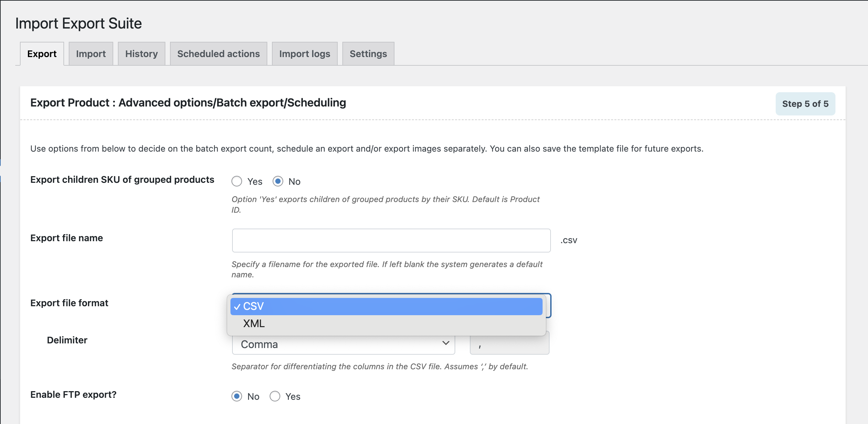868x424 pixels.
Task: Enable FTP export by selecting Yes
Action: click(x=275, y=396)
